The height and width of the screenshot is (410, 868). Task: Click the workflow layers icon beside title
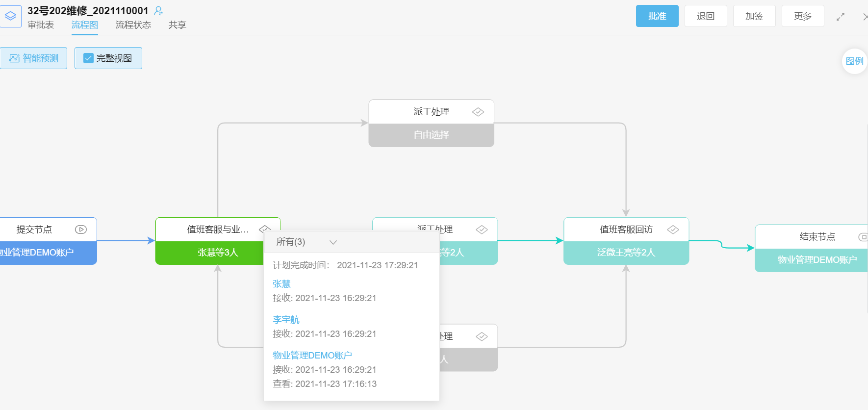click(10, 16)
